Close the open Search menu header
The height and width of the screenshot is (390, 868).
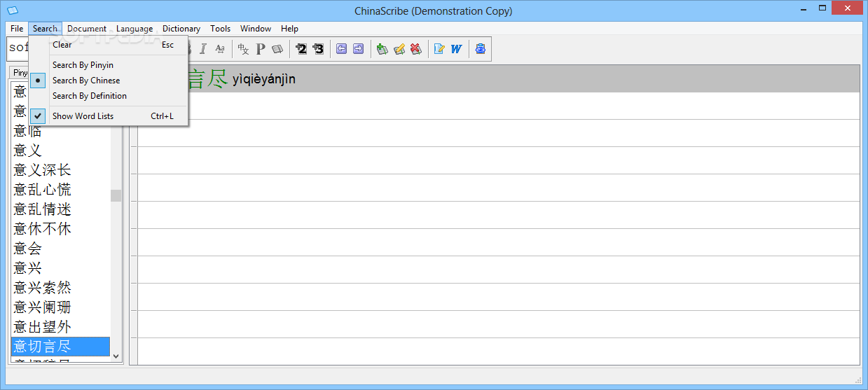tap(45, 29)
